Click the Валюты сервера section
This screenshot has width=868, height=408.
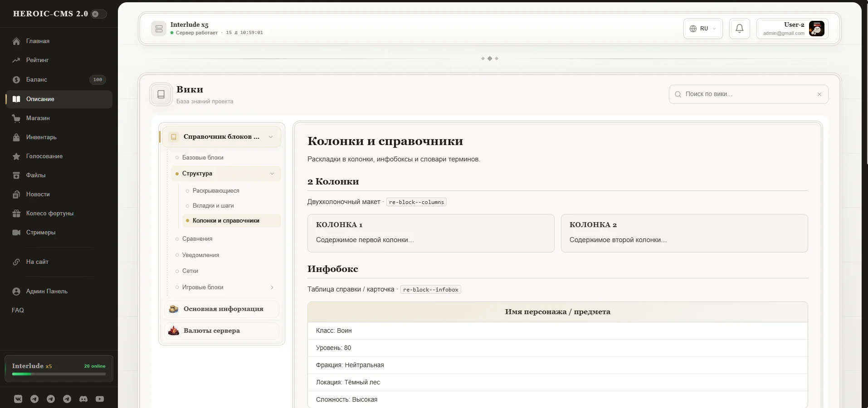click(221, 331)
